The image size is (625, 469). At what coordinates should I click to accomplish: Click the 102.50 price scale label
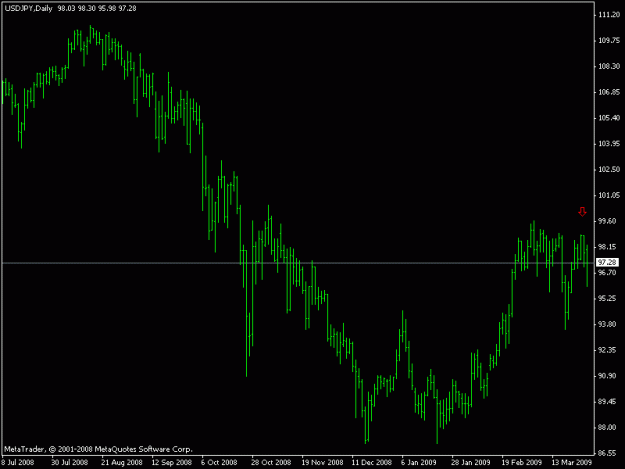[609, 169]
